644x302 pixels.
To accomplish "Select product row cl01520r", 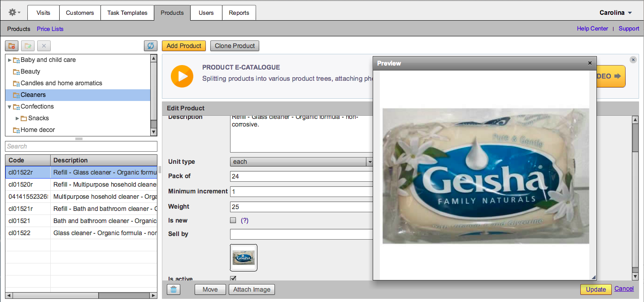I will (81, 184).
